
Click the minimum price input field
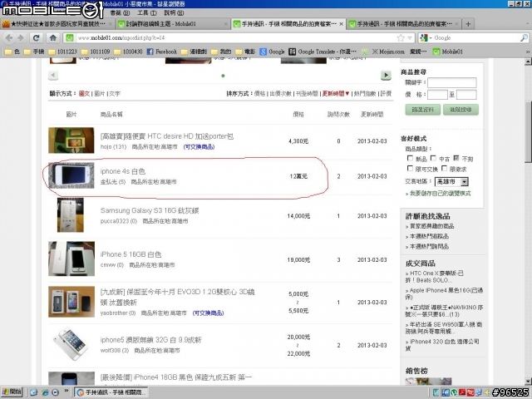pos(437,95)
